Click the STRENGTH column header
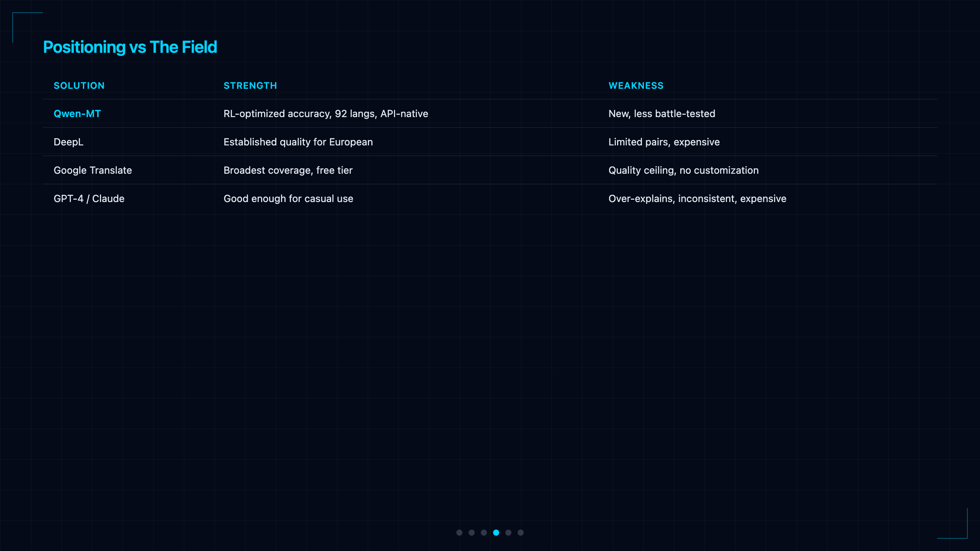The width and height of the screenshot is (980, 551). tap(250, 86)
